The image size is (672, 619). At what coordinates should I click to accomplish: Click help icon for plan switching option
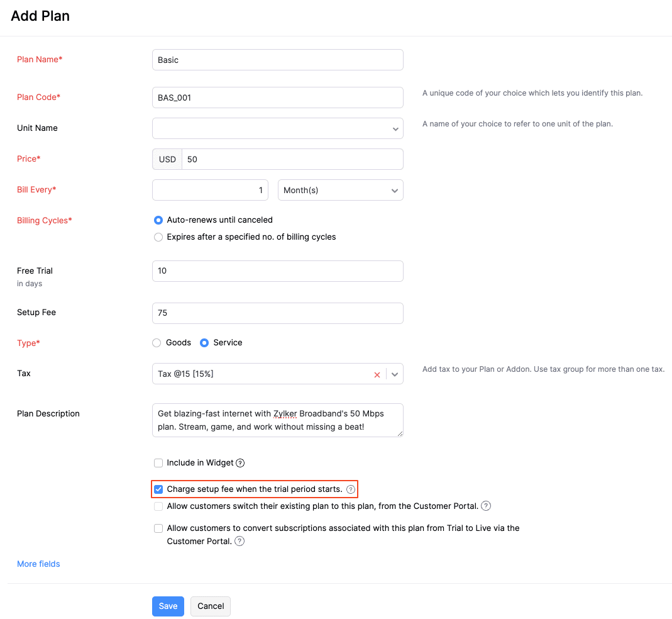[x=485, y=506]
